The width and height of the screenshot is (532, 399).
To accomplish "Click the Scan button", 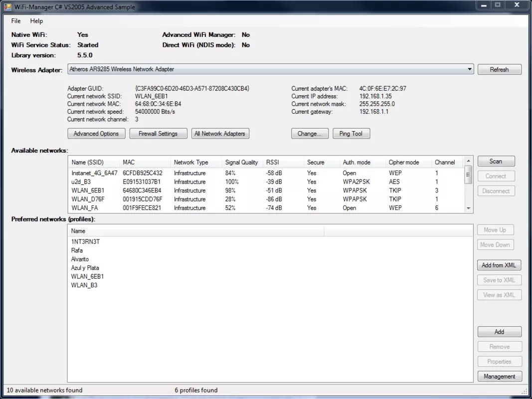I will 496,161.
